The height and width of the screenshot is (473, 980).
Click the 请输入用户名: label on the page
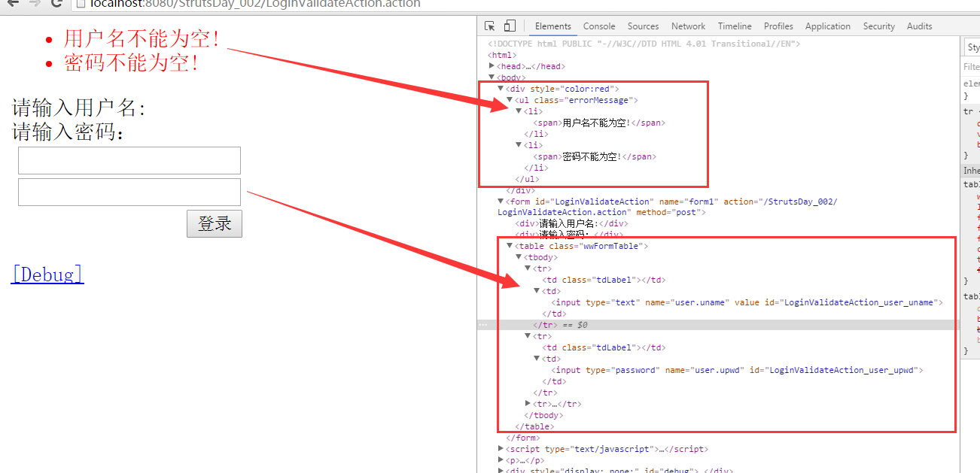coord(79,108)
